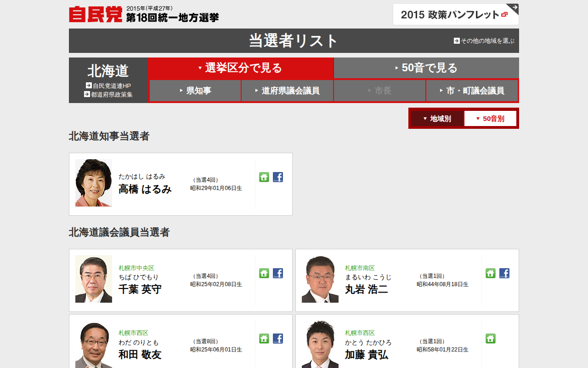Select 道府県議会議員 category

[x=288, y=91]
